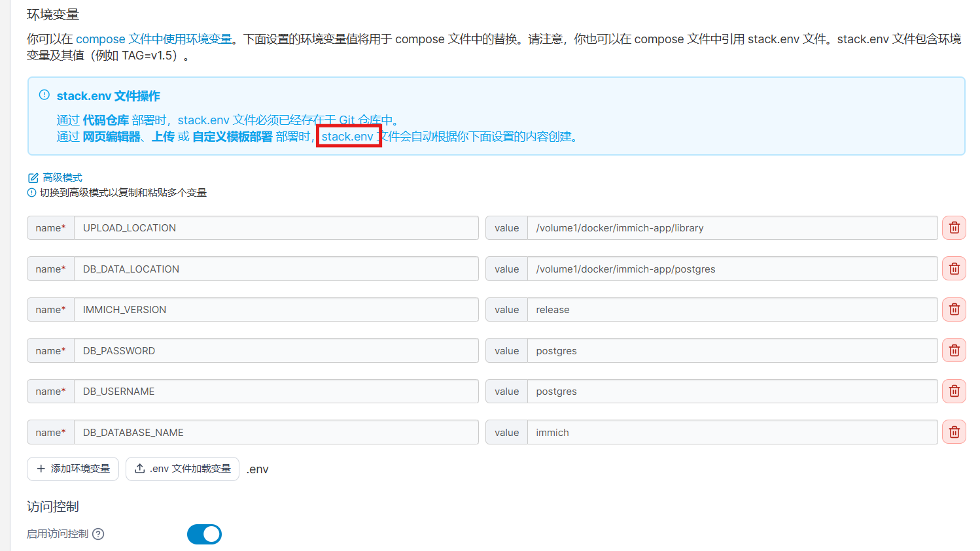Open the compose 文件中使用环境变量 link
980x551 pixels.
coord(154,39)
